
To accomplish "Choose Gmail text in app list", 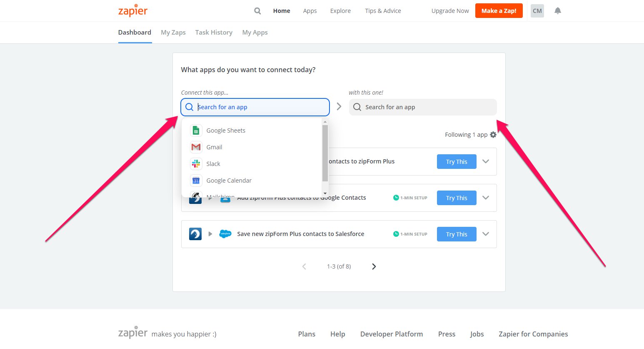I will (214, 147).
